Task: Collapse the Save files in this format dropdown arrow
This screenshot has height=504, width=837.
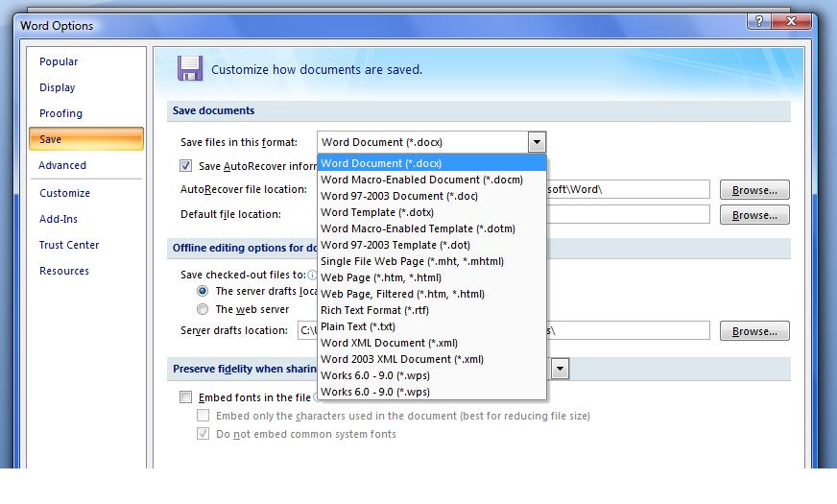Action: [x=537, y=142]
